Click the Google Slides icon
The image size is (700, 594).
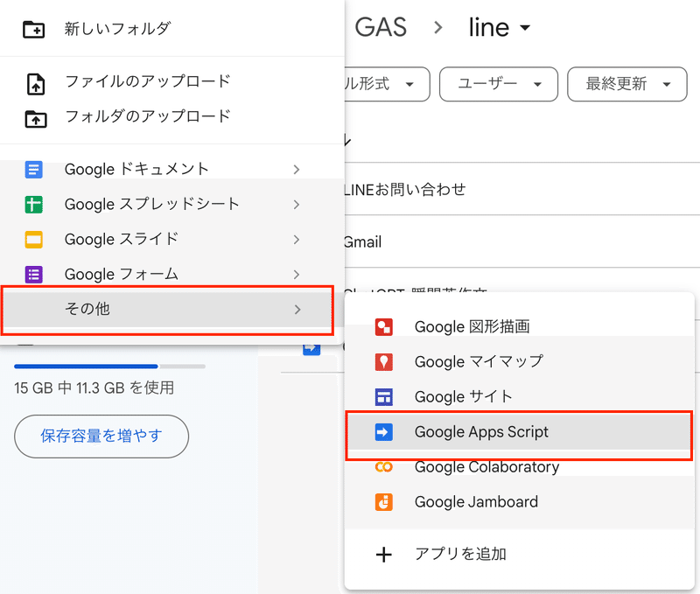tap(34, 240)
